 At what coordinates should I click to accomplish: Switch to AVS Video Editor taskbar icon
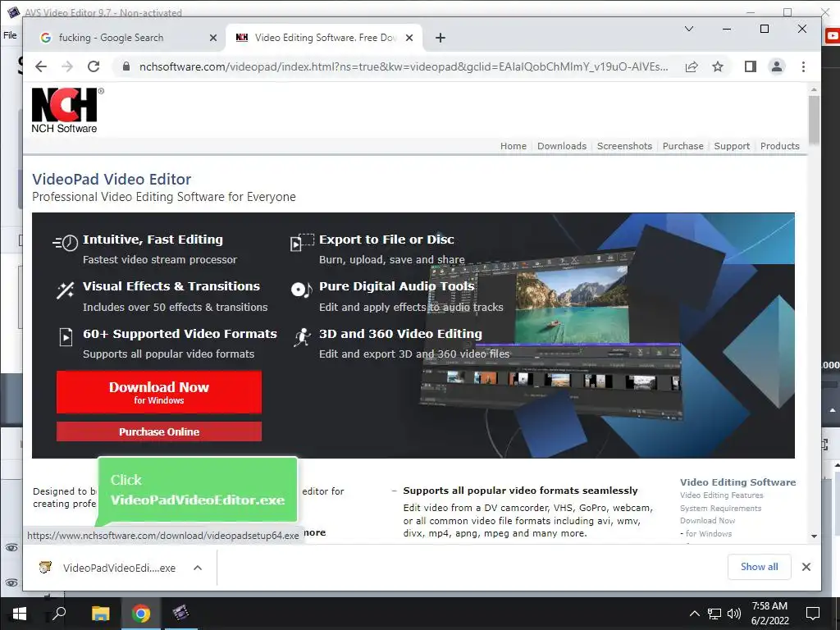pos(181,614)
